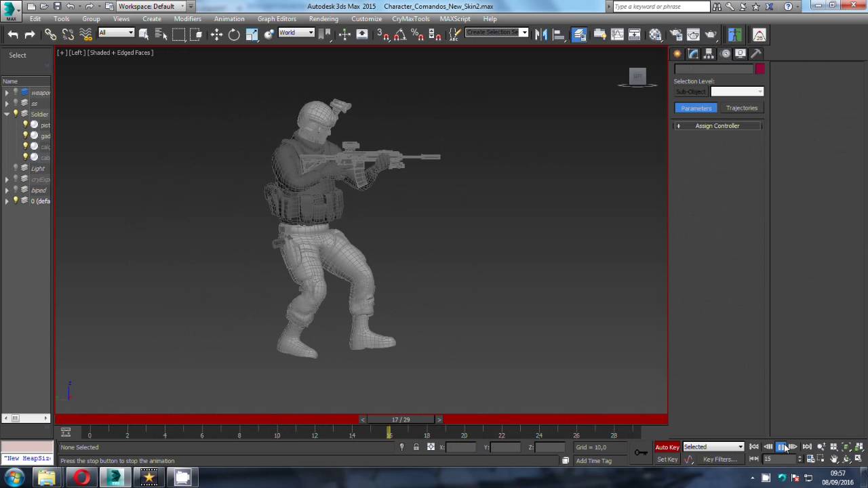The image size is (868, 488).
Task: Open the key filter 'Selected' dropdown
Action: tap(713, 447)
